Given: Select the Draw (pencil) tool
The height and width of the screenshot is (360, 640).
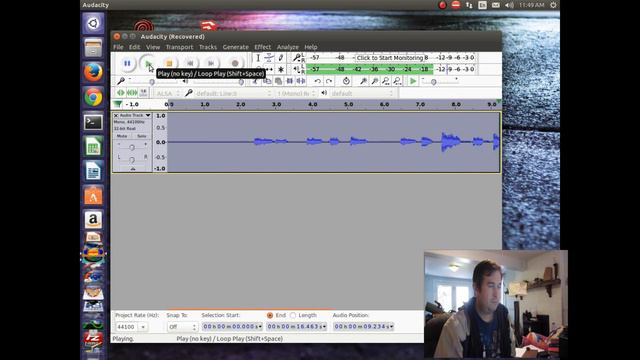Looking at the screenshot, I should click(281, 58).
